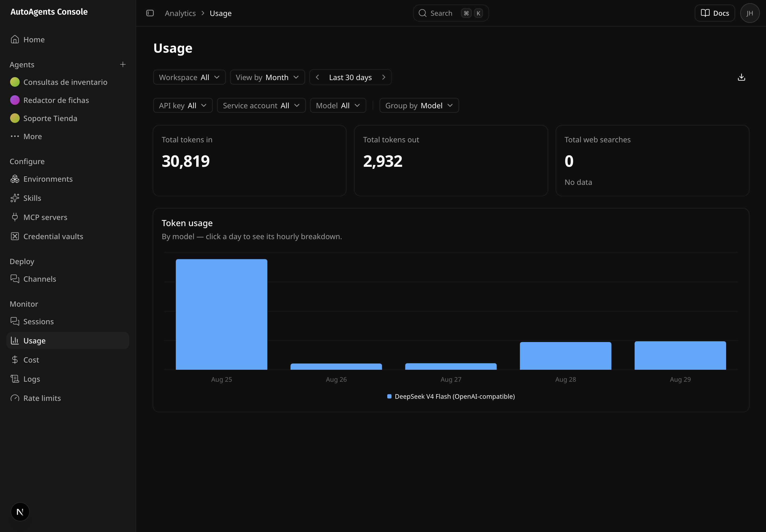Click the Aug 28 bar
The width and height of the screenshot is (766, 532).
[x=566, y=356]
